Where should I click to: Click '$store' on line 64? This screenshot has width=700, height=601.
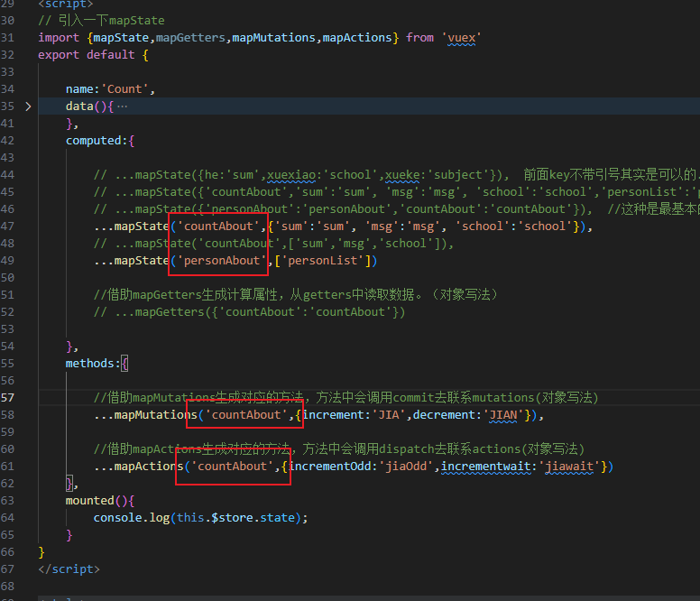point(232,518)
